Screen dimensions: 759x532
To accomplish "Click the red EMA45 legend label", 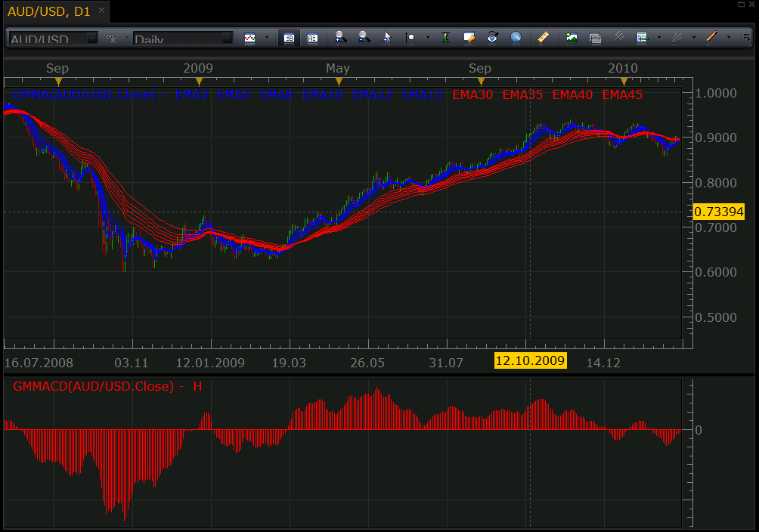I will pos(622,94).
